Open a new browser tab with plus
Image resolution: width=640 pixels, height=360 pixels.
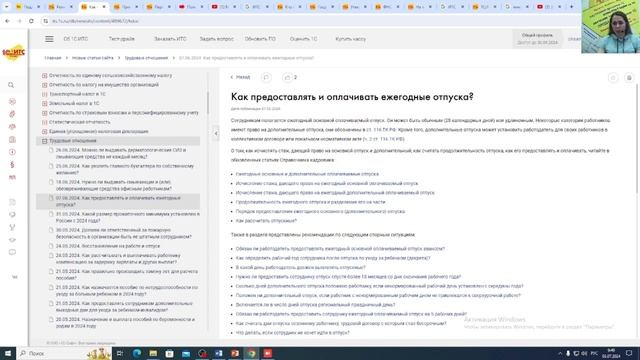[x=572, y=7]
